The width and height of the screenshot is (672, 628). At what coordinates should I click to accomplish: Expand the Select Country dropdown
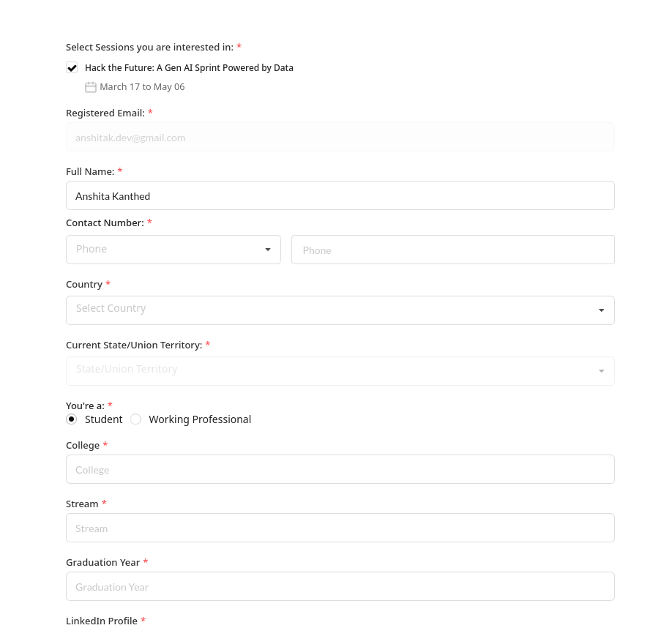click(340, 310)
